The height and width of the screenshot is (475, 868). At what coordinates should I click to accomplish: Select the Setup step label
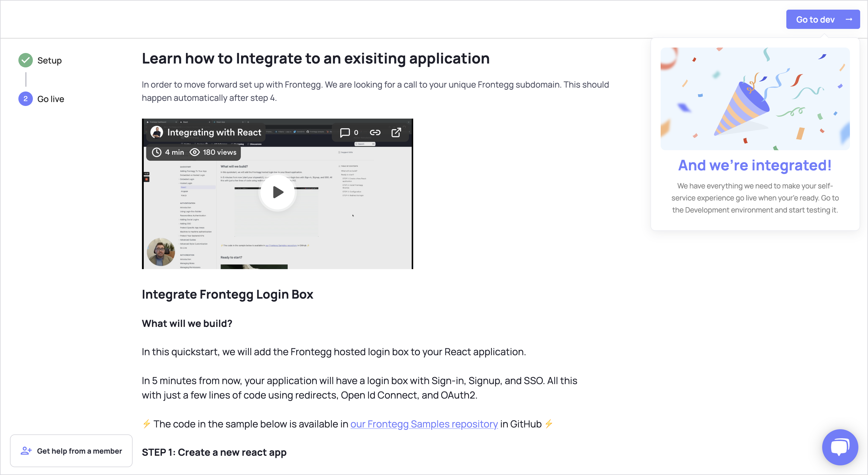pos(49,61)
